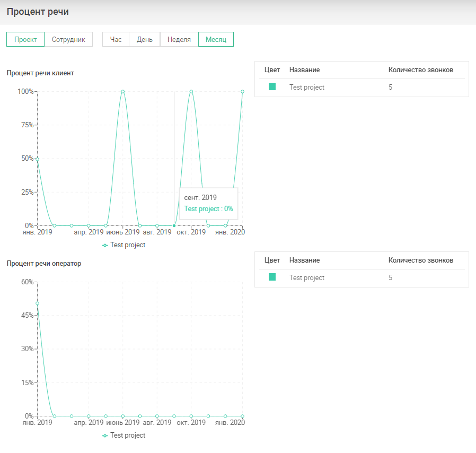Image resolution: width=476 pixels, height=453 pixels.
Task: Toggle Test project legend under operator chart
Action: tap(124, 435)
